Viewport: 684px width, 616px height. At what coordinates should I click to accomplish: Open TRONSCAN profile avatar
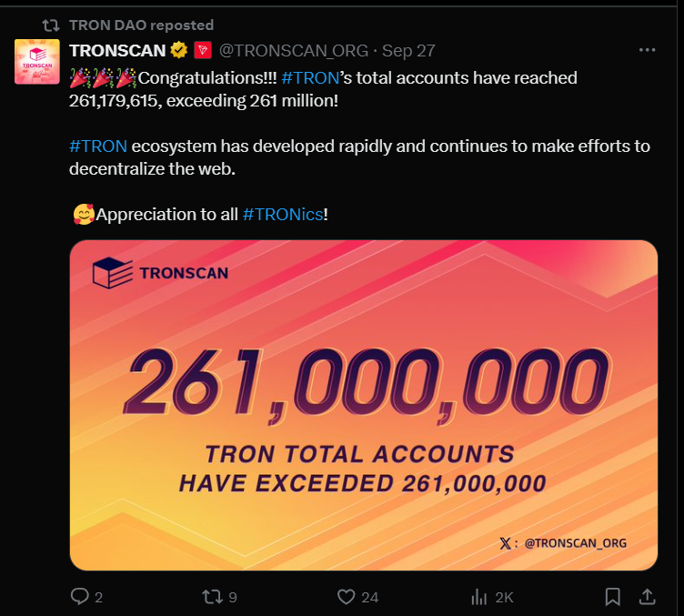pyautogui.click(x=37, y=62)
